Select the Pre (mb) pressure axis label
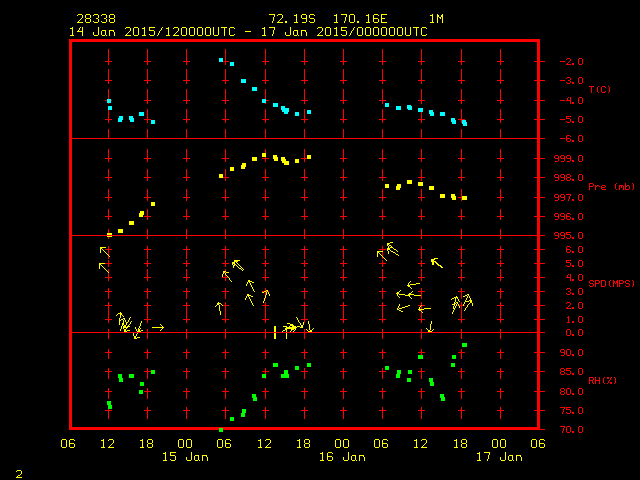Viewport: 640px width, 480px height. coord(610,187)
